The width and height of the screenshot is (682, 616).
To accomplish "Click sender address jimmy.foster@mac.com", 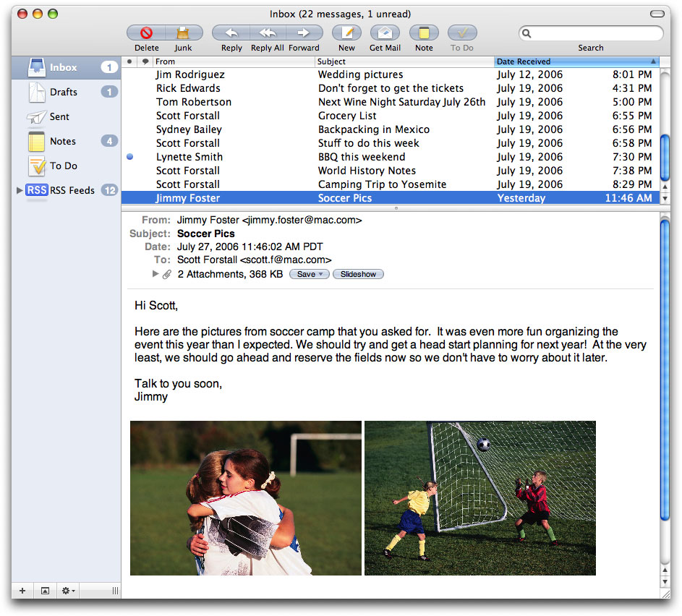I will point(302,220).
